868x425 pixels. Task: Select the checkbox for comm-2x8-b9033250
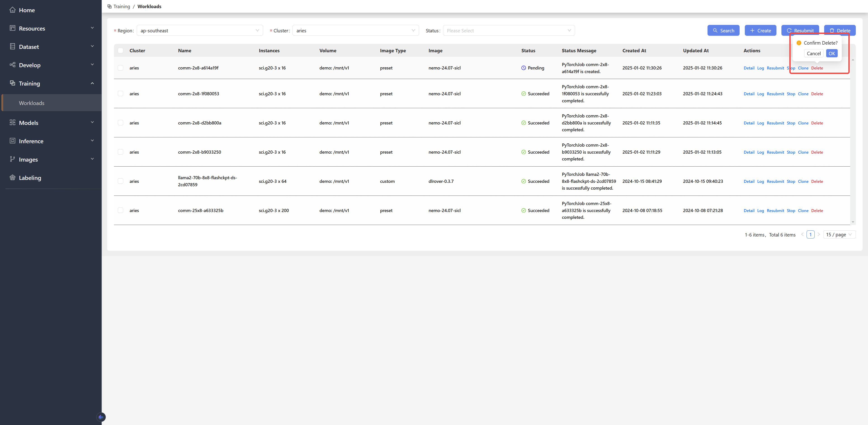pos(120,152)
